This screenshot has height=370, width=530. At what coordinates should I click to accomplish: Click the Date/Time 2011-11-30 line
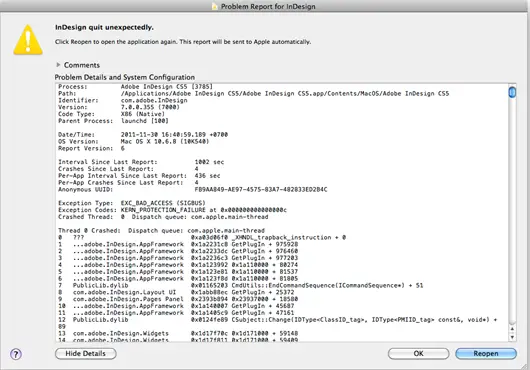pyautogui.click(x=143, y=134)
